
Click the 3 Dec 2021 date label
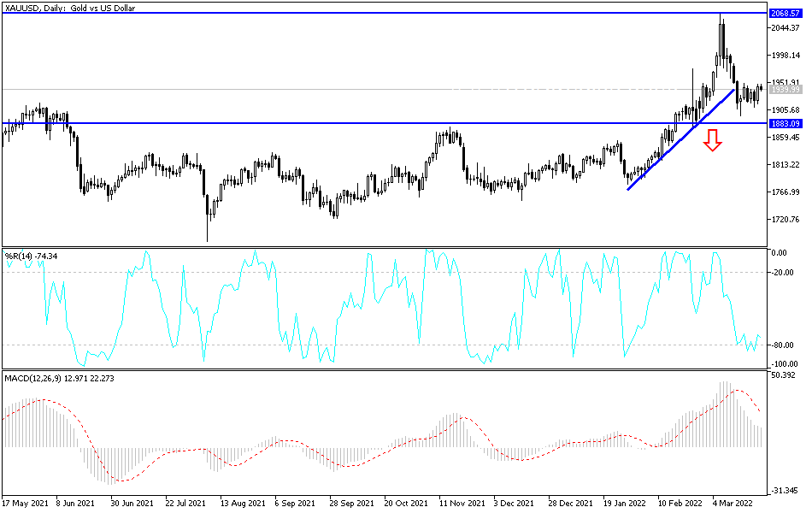pyautogui.click(x=514, y=503)
